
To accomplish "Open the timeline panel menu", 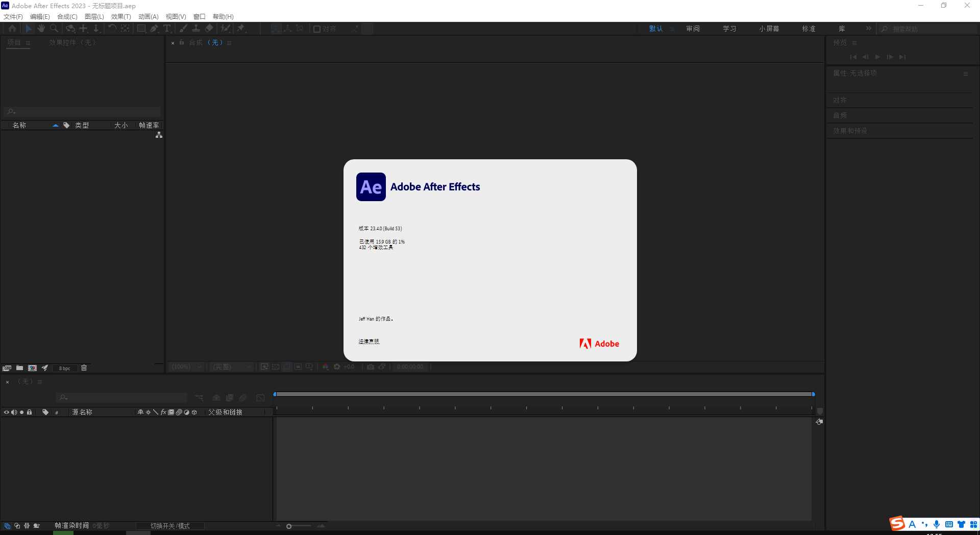I will pyautogui.click(x=40, y=382).
